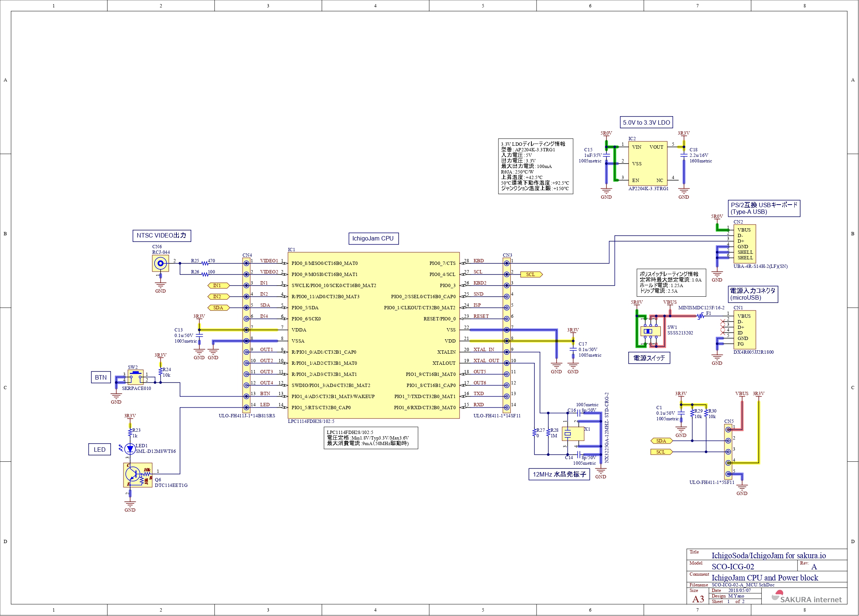Click the IC2 AP2204K LDO regulator block

coord(647,164)
